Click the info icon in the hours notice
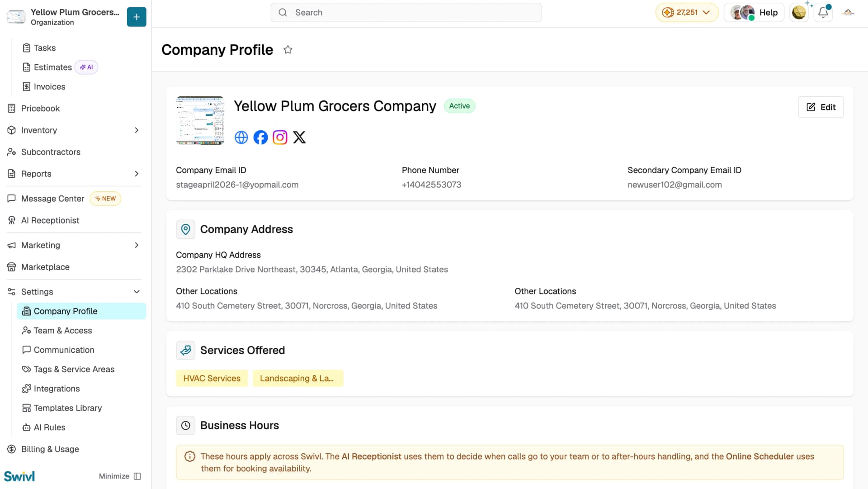Screen dimensions: 868x489 190,456
